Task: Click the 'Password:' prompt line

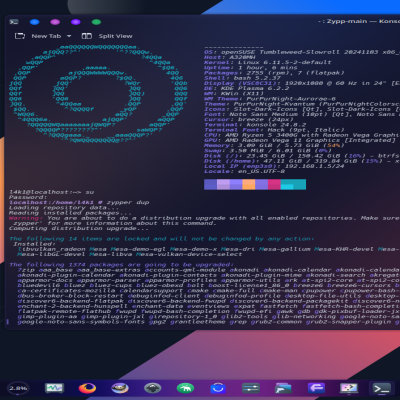Action: (x=28, y=197)
